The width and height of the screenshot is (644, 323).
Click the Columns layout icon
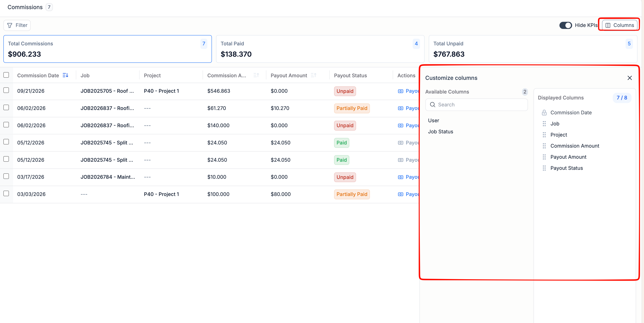[608, 25]
